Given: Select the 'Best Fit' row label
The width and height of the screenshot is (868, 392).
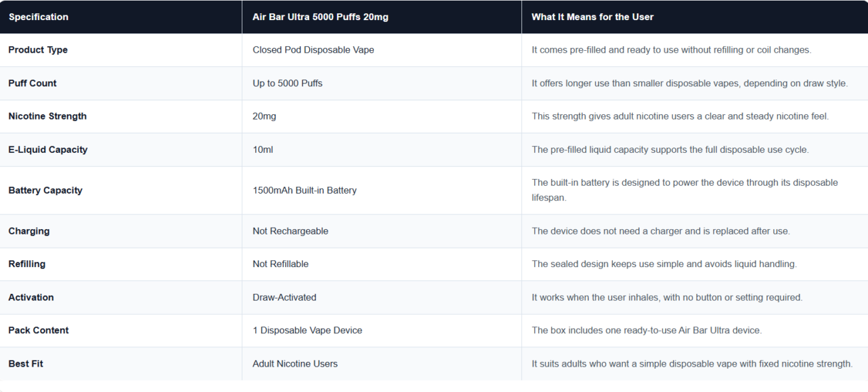Looking at the screenshot, I should 26,363.
